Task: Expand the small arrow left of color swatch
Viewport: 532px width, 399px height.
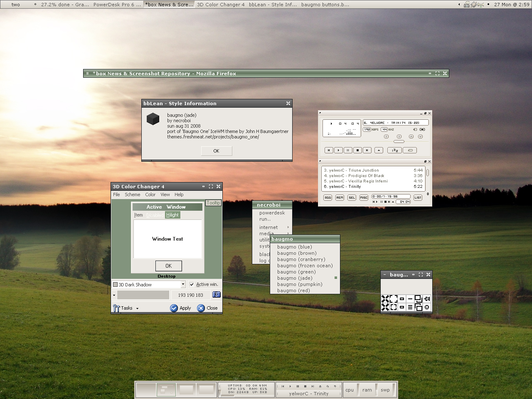Action: coord(114,295)
